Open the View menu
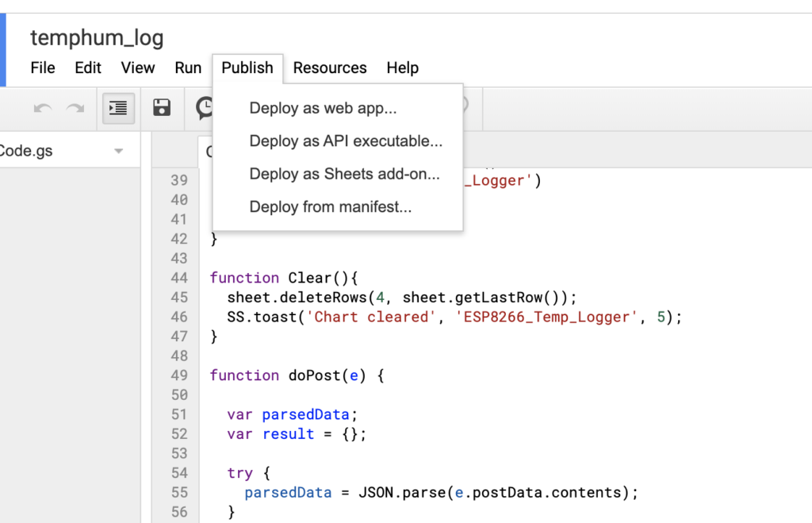This screenshot has height=523, width=812. click(137, 68)
